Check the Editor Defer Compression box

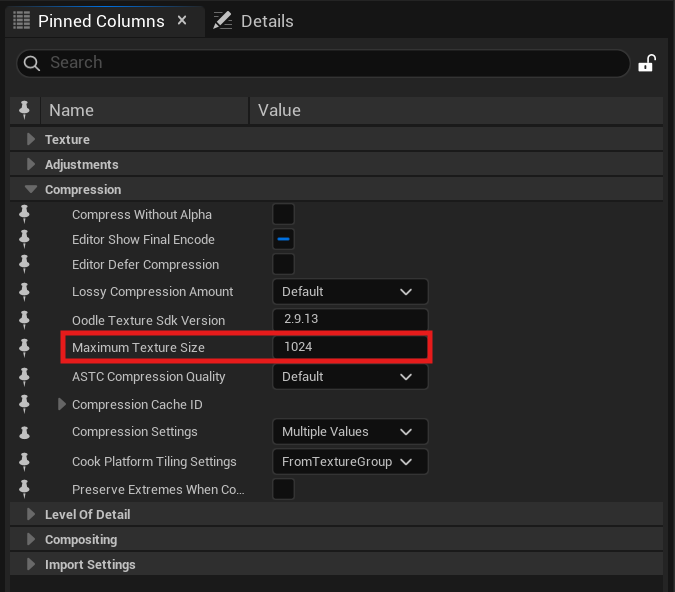tap(283, 264)
